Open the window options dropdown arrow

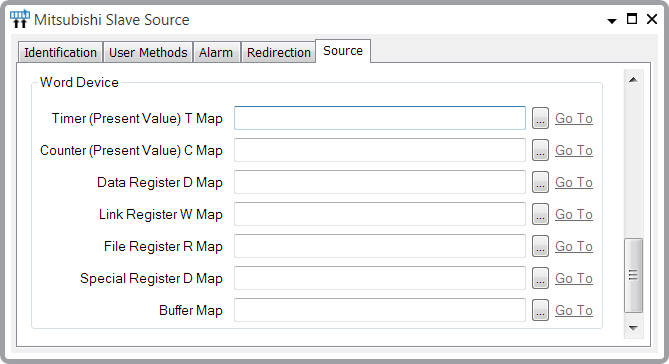[612, 21]
